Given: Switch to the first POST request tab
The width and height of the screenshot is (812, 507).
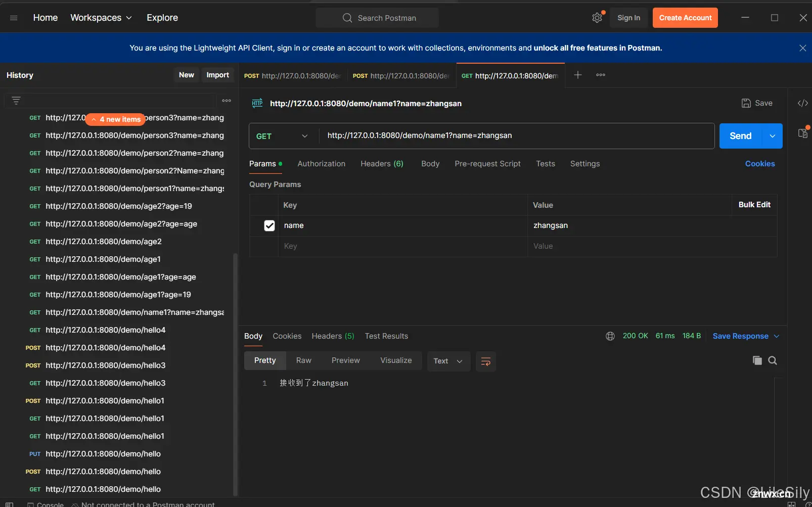Looking at the screenshot, I should click(293, 76).
